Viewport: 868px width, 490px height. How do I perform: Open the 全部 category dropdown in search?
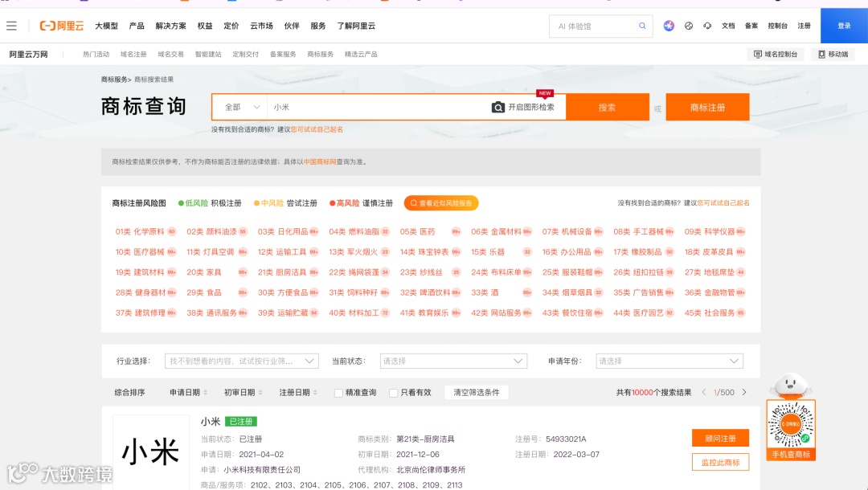click(241, 107)
